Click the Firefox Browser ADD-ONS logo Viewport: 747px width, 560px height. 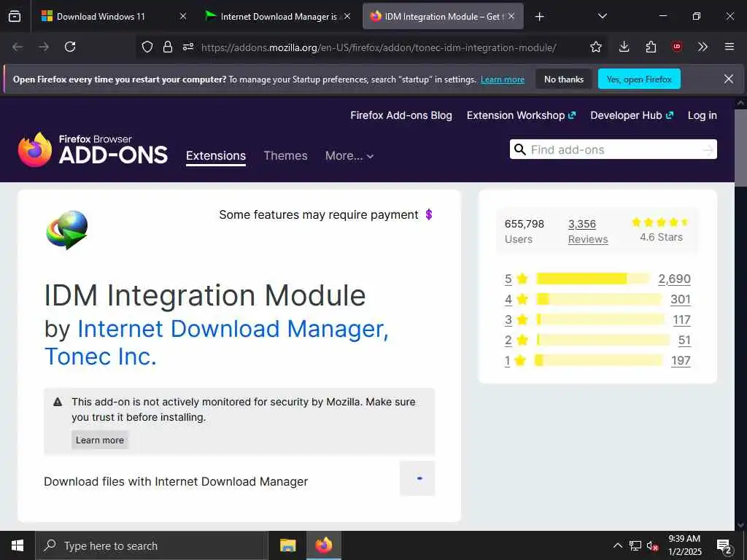[93, 149]
